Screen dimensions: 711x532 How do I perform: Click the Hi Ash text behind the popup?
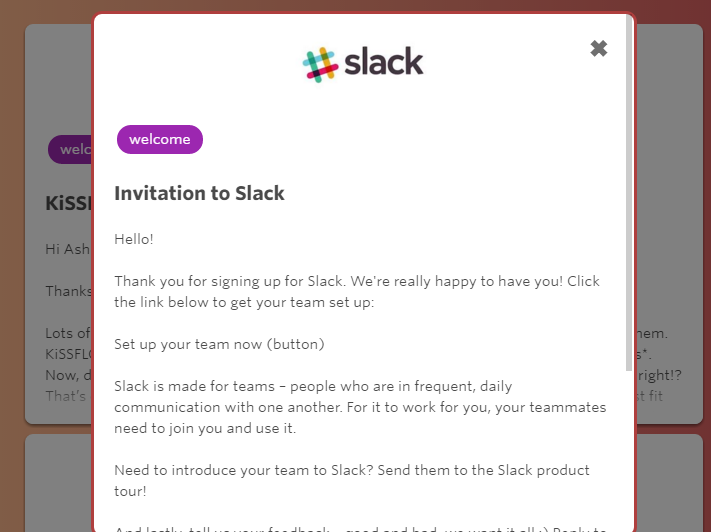(68, 249)
